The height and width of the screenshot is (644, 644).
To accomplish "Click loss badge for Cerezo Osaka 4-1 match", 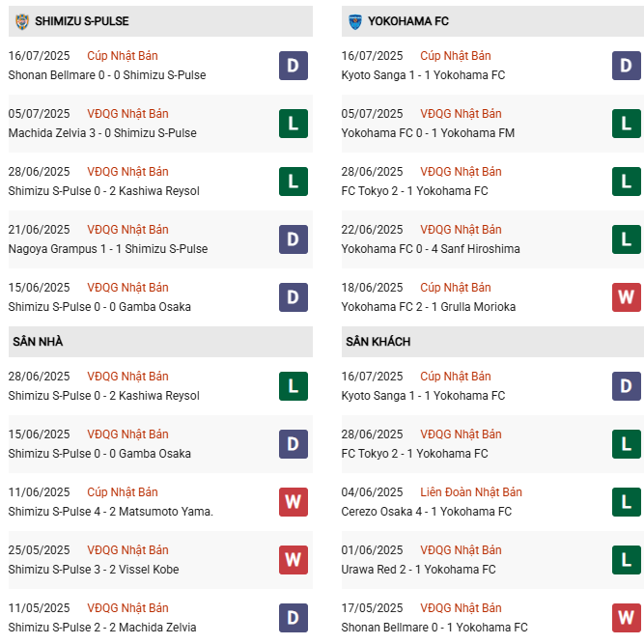I will 626,502.
